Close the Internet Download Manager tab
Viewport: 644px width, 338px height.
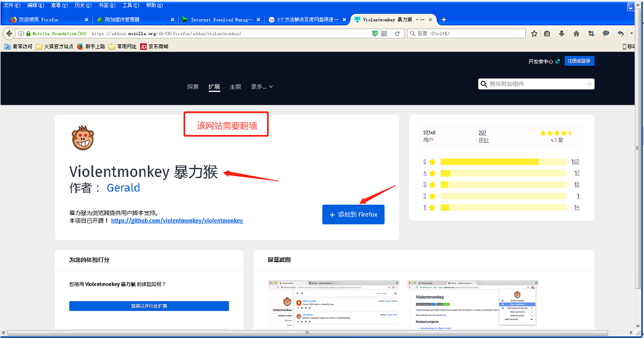tap(258, 20)
